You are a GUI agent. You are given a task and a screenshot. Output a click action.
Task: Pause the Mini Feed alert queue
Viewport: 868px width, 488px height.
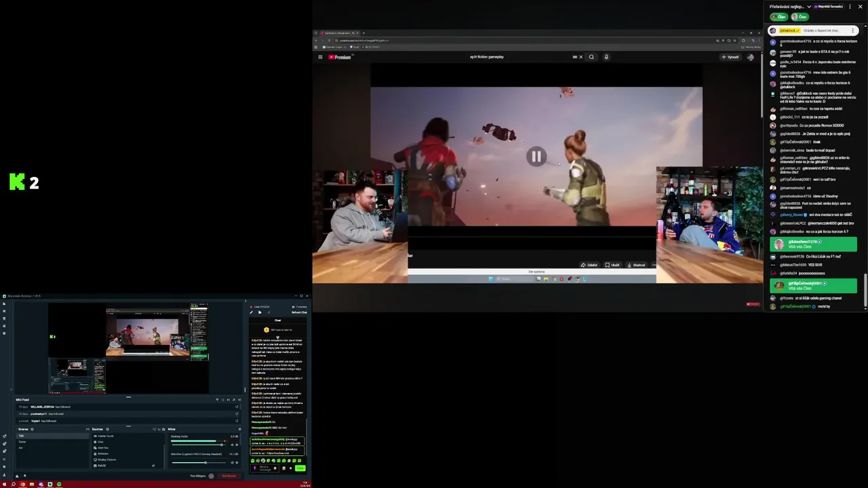pos(222,400)
